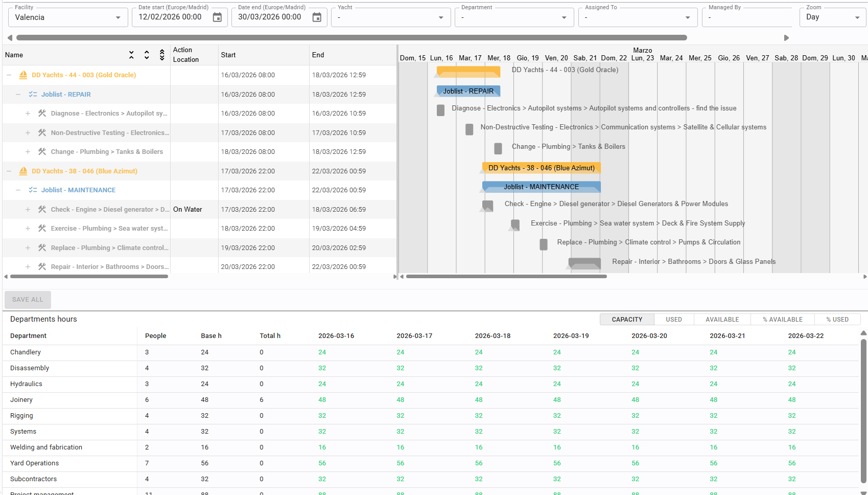The height and width of the screenshot is (495, 868).
Task: Click the checklist icon beside Joblist - REPAIR
Action: (33, 95)
